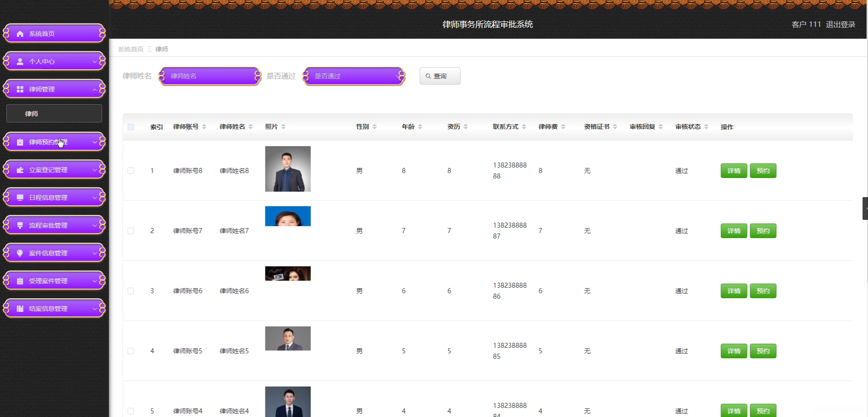The height and width of the screenshot is (417, 868).
Task: Click the bulb icon beside 案件信息管理
Action: [20, 253]
